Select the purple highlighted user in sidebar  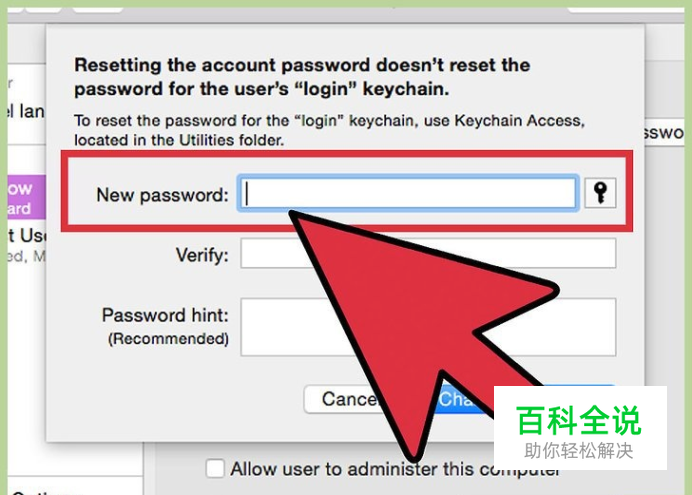[26, 197]
